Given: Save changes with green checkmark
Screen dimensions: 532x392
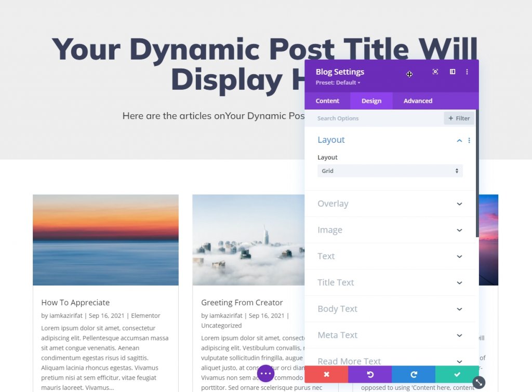Looking at the screenshot, I should (457, 374).
